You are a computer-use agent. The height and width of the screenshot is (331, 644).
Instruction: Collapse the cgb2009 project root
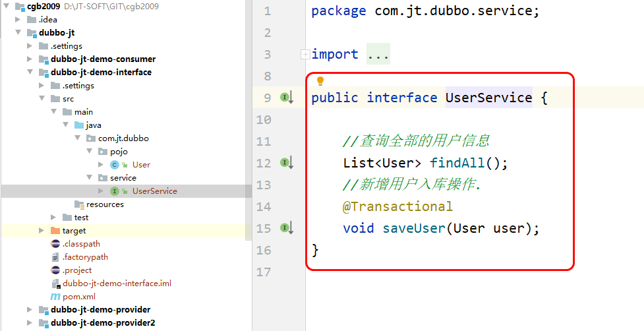pyautogui.click(x=6, y=6)
